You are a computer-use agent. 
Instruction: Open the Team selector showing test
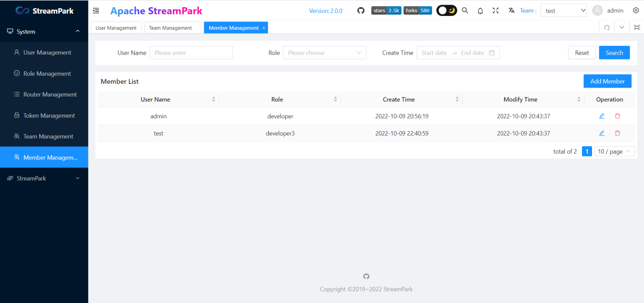tap(564, 10)
